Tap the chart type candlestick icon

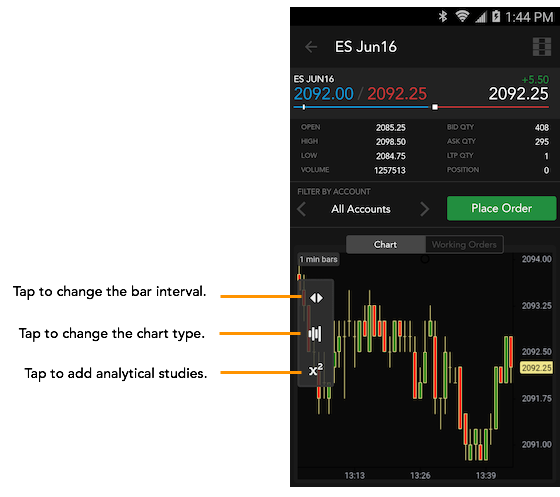[x=315, y=334]
